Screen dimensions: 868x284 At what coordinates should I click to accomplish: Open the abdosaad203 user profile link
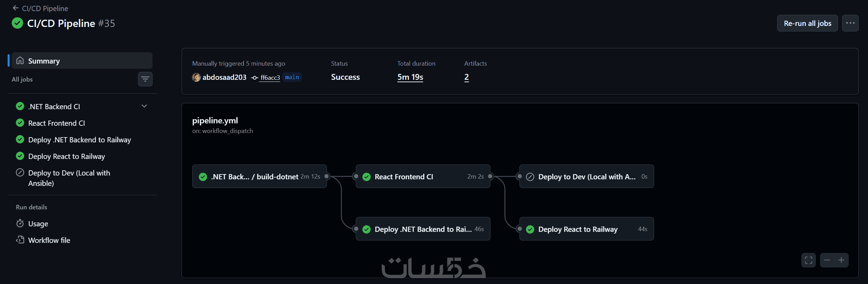coord(224,77)
